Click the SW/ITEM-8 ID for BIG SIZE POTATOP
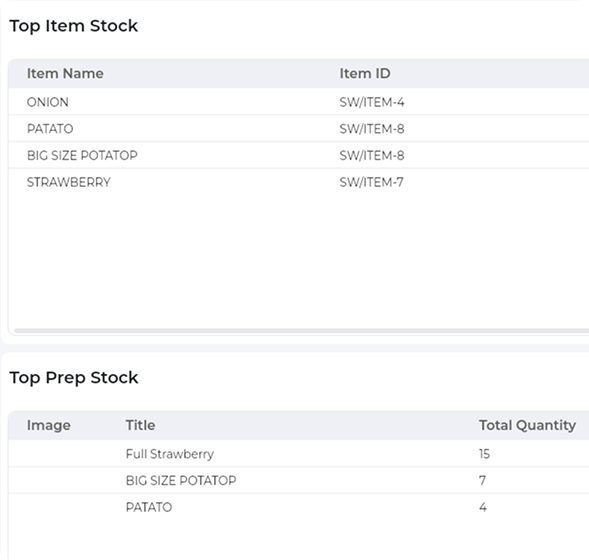The width and height of the screenshot is (589, 560). click(372, 155)
